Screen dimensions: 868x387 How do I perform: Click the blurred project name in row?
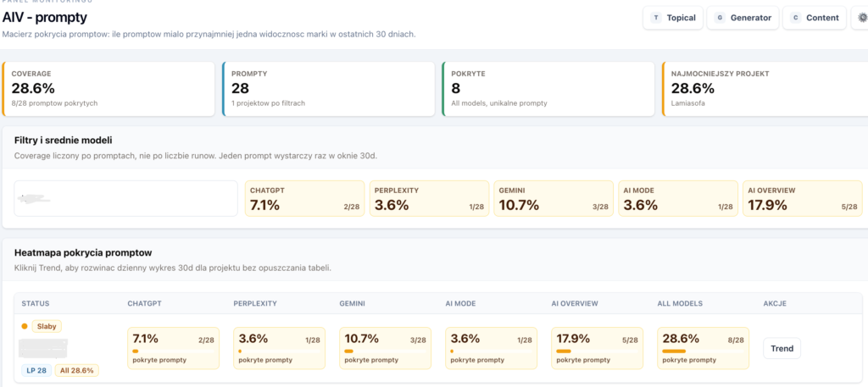pyautogui.click(x=43, y=348)
